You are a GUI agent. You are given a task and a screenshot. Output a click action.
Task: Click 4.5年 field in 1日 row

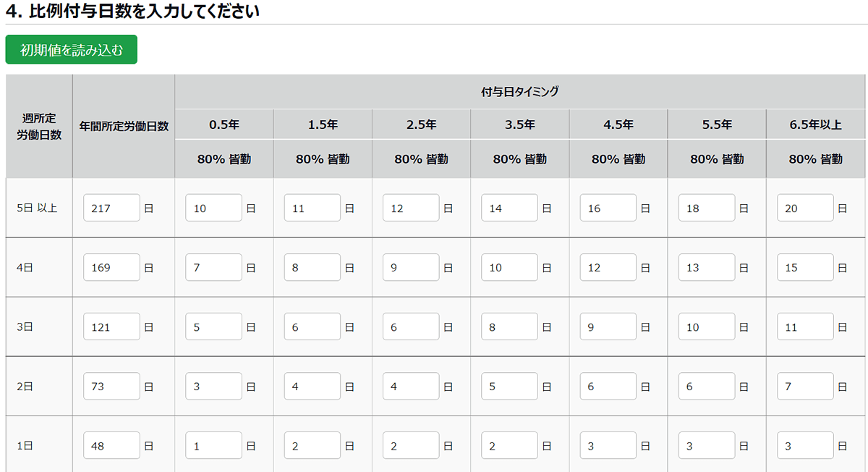pyautogui.click(x=608, y=445)
